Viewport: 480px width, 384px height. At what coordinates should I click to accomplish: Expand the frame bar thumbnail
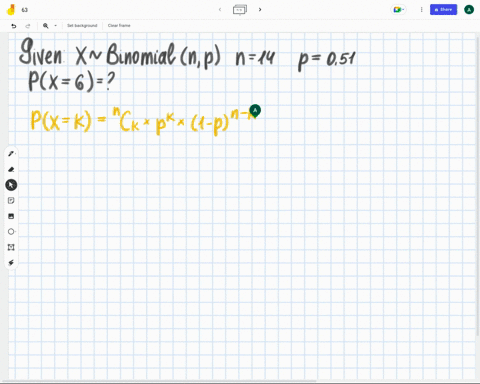coord(240,10)
